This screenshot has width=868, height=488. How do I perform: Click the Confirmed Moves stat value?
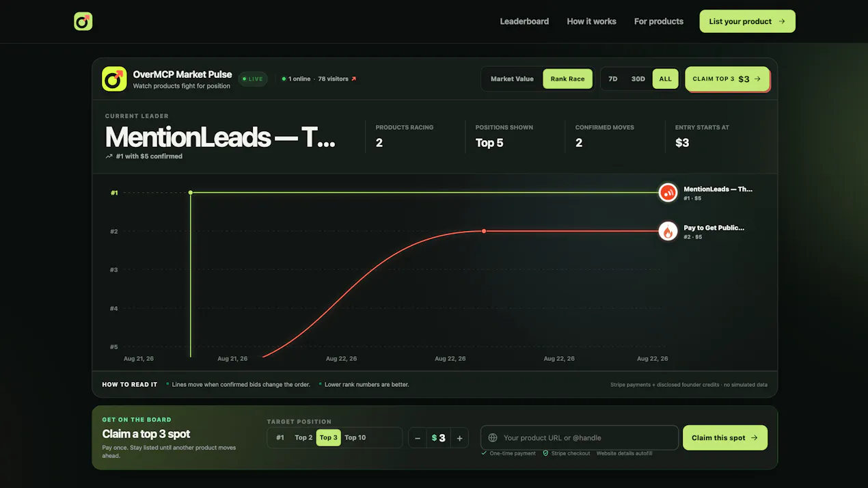[579, 143]
